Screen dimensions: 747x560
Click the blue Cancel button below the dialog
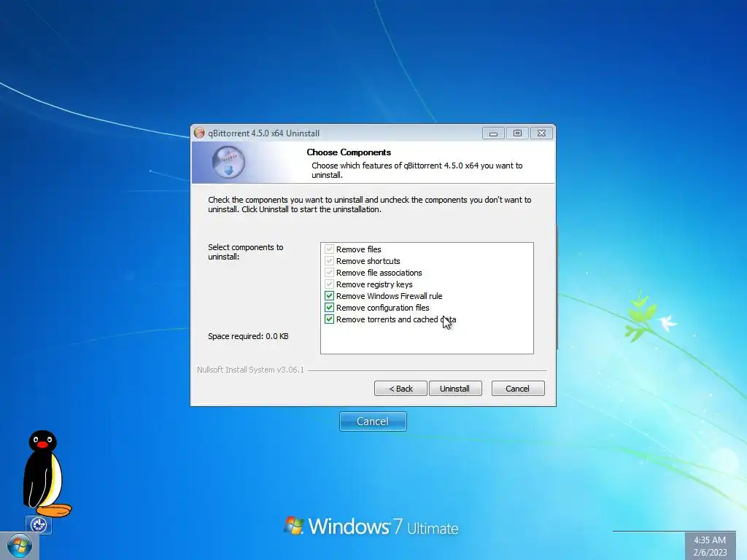coord(373,421)
